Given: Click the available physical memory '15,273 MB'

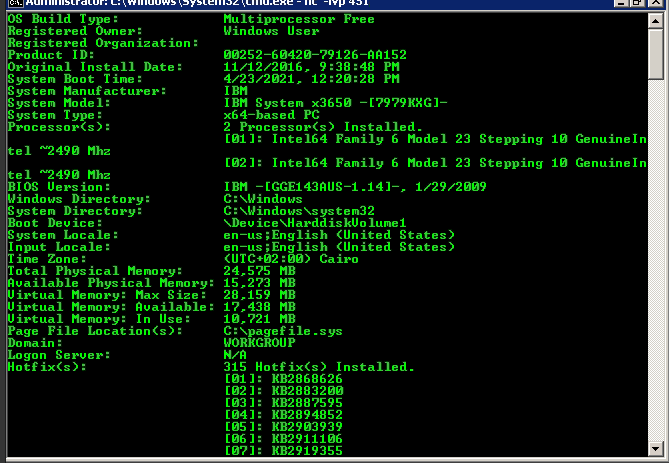Looking at the screenshot, I should point(259,283).
